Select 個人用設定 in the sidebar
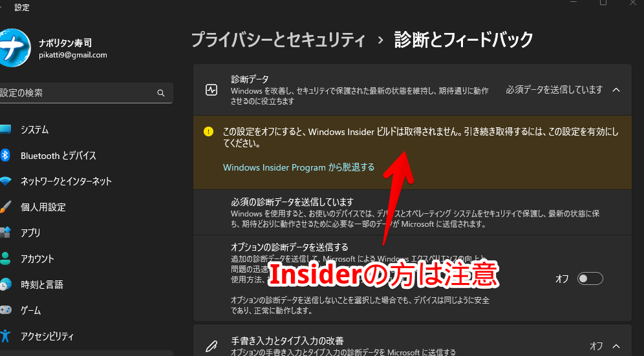 [43, 207]
